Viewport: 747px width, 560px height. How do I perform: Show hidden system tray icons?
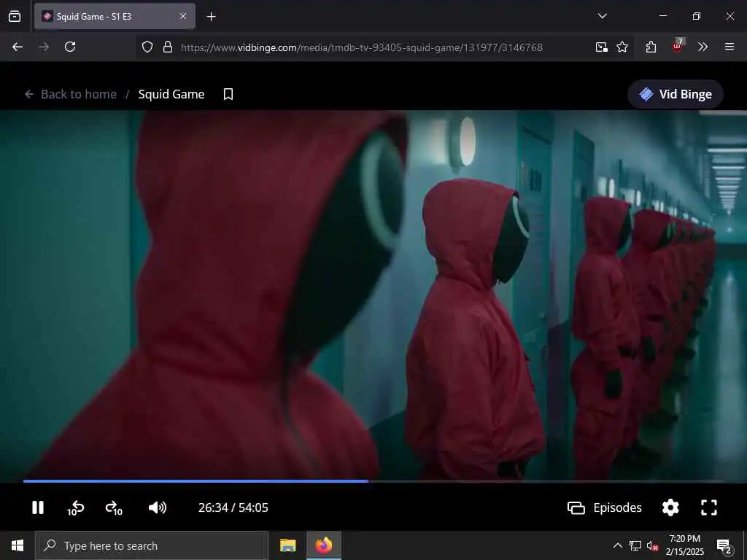point(617,545)
